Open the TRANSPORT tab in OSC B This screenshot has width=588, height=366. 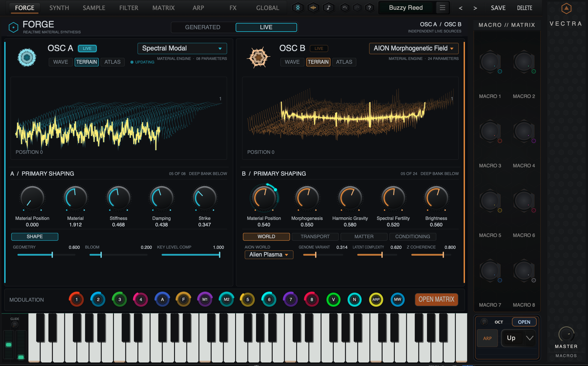pyautogui.click(x=315, y=236)
